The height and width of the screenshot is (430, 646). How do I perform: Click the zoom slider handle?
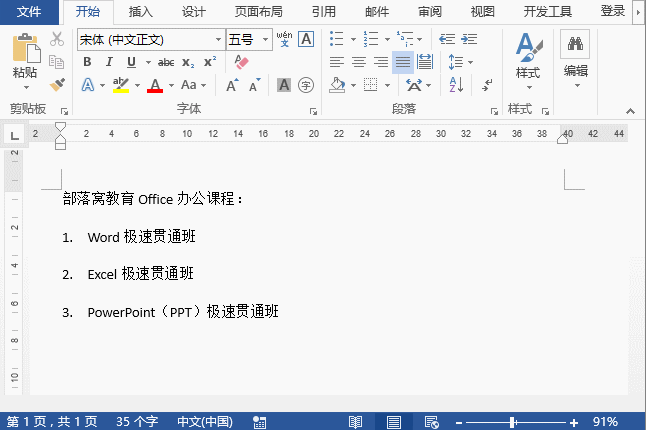[x=513, y=422]
